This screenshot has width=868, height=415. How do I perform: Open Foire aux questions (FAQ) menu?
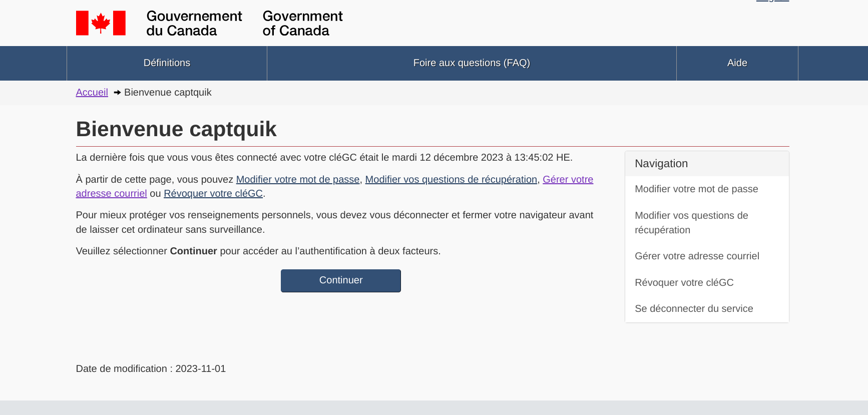471,63
